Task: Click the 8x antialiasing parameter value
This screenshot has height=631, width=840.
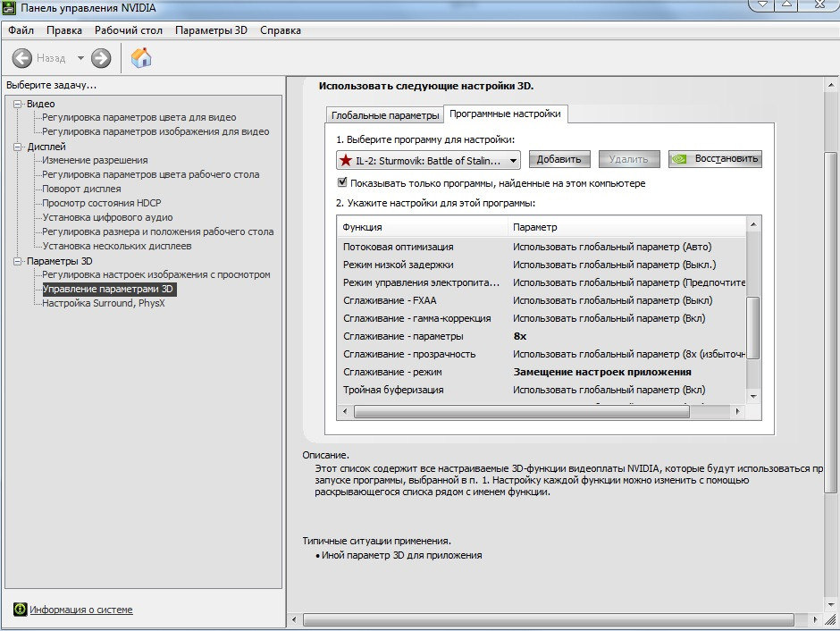Action: (520, 336)
